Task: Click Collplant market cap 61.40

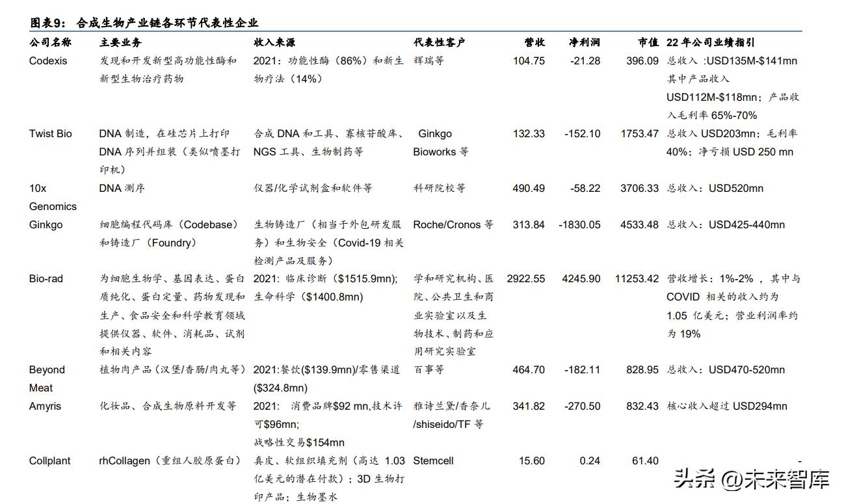Action: (646, 460)
